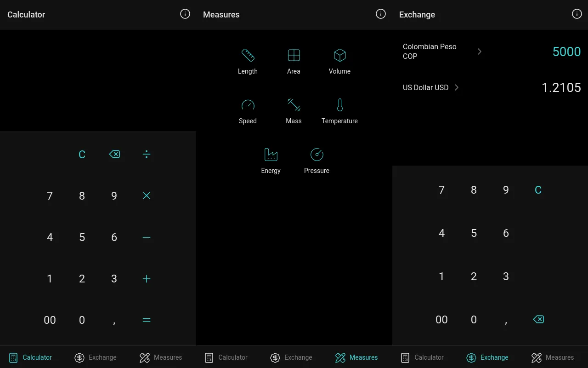Switch to Calculator tab below the Measures grid
This screenshot has height=368, width=588.
[x=226, y=357]
